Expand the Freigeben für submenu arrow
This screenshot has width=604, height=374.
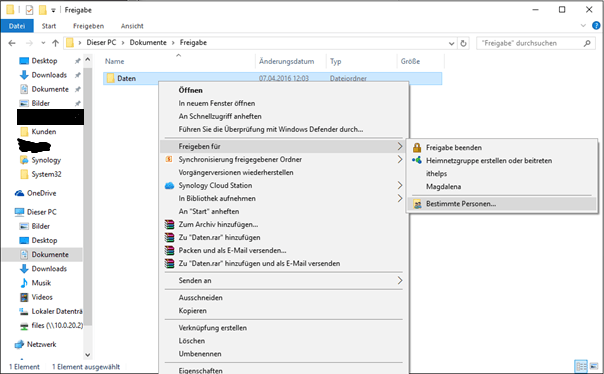[399, 146]
